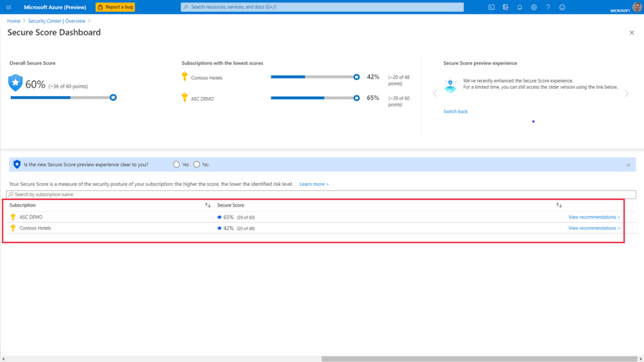Dismiss the preview survey banner
The width and height of the screenshot is (644, 362).
click(629, 165)
